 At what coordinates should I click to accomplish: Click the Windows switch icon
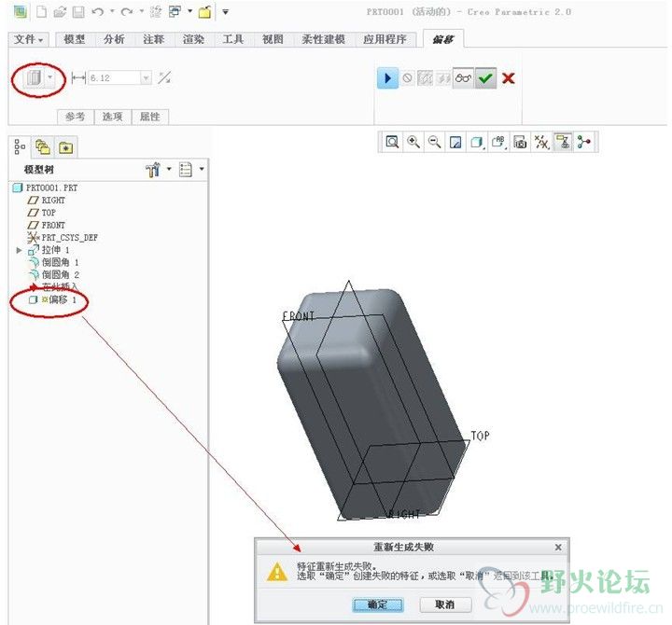point(175,11)
